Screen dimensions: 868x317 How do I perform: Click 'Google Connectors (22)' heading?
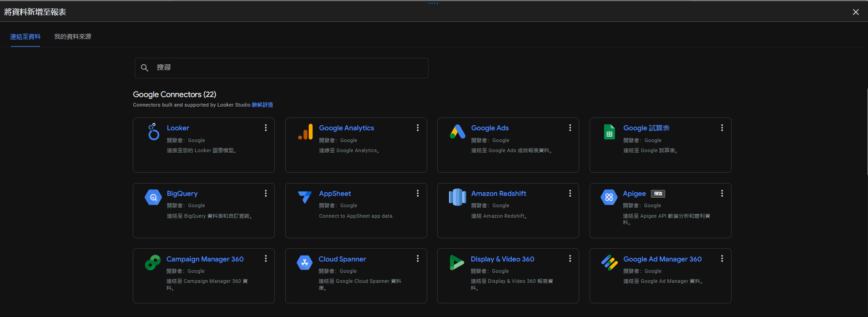[175, 94]
